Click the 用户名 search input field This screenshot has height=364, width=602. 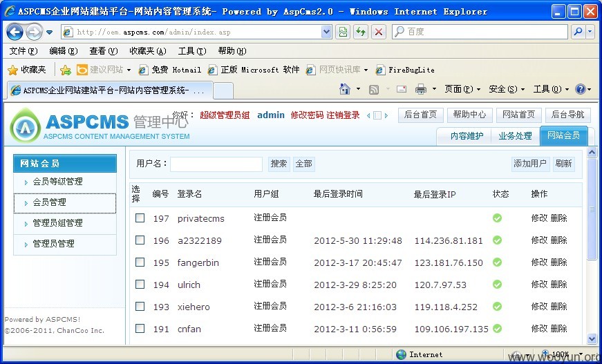click(x=216, y=164)
